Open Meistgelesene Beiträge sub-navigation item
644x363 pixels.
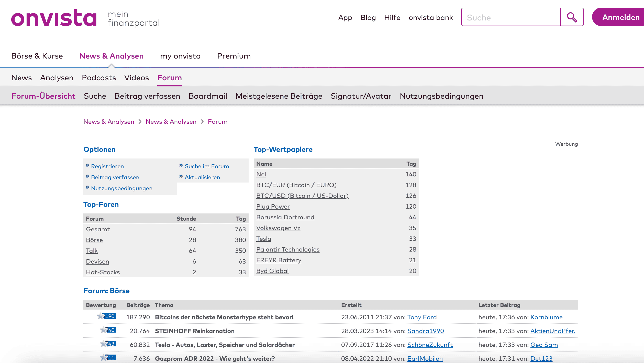click(279, 96)
